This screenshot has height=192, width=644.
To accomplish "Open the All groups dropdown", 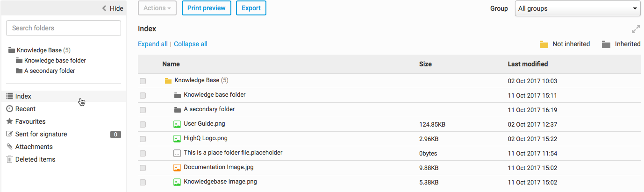I will point(578,8).
